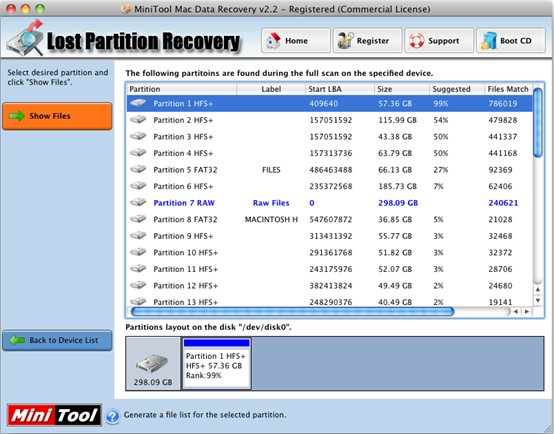Click the horizontal scrollbar left arrow
Screen dimensions: 554x434
click(x=516, y=312)
